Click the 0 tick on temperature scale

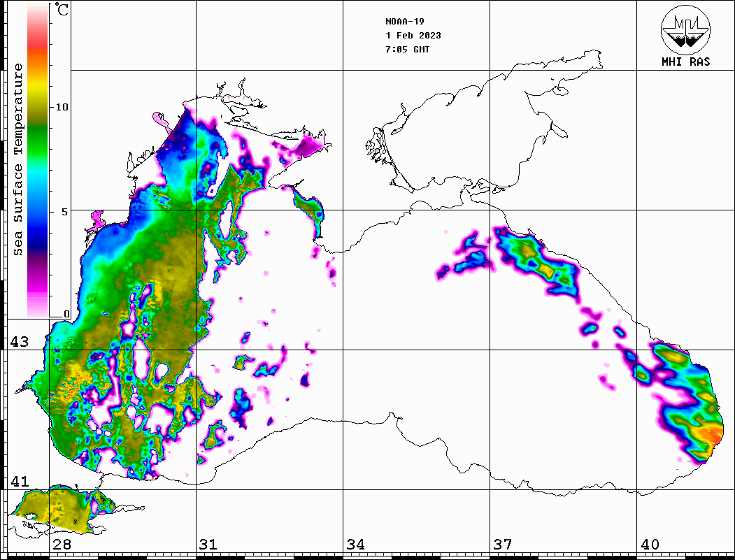(66, 314)
